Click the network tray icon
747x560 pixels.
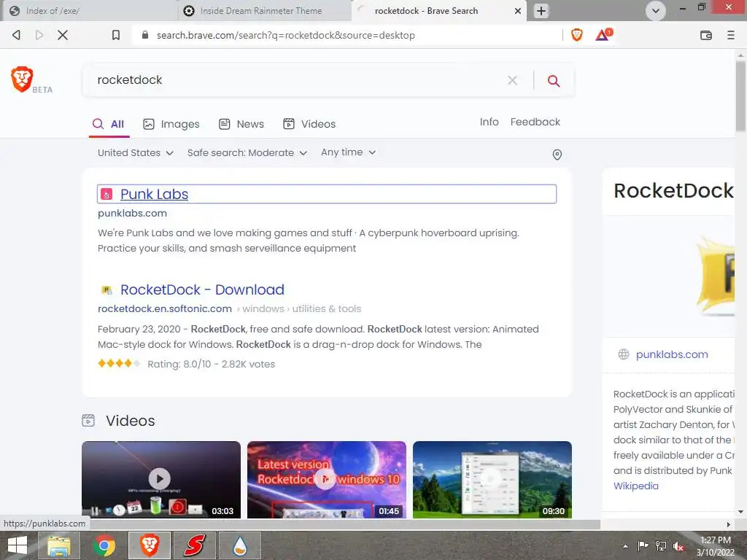(x=661, y=545)
